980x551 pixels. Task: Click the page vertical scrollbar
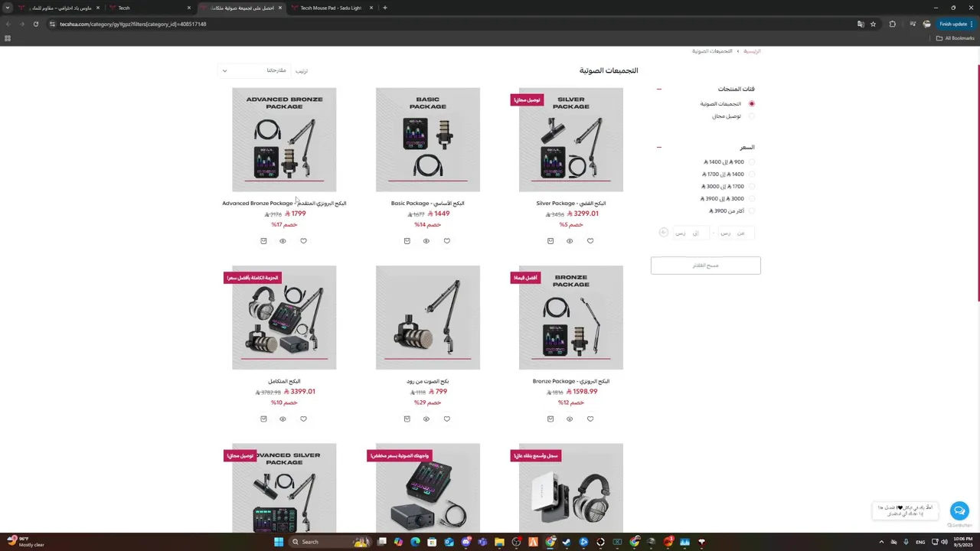click(978, 184)
